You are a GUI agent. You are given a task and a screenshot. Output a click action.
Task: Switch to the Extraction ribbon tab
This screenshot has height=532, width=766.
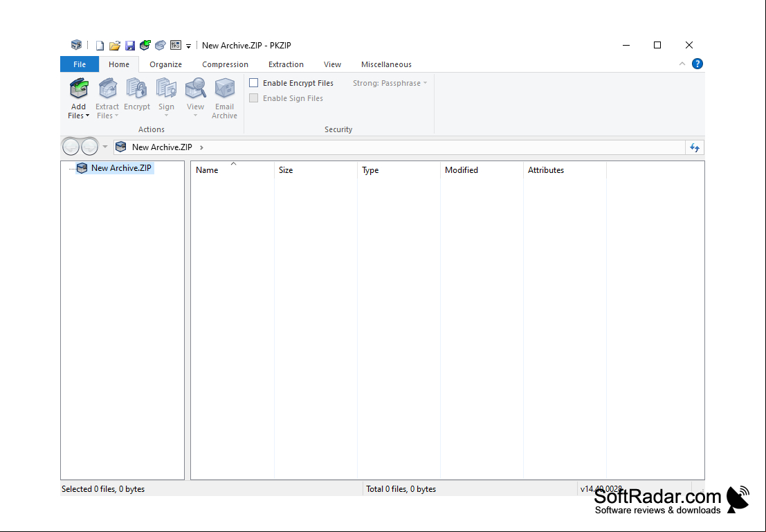pos(286,64)
